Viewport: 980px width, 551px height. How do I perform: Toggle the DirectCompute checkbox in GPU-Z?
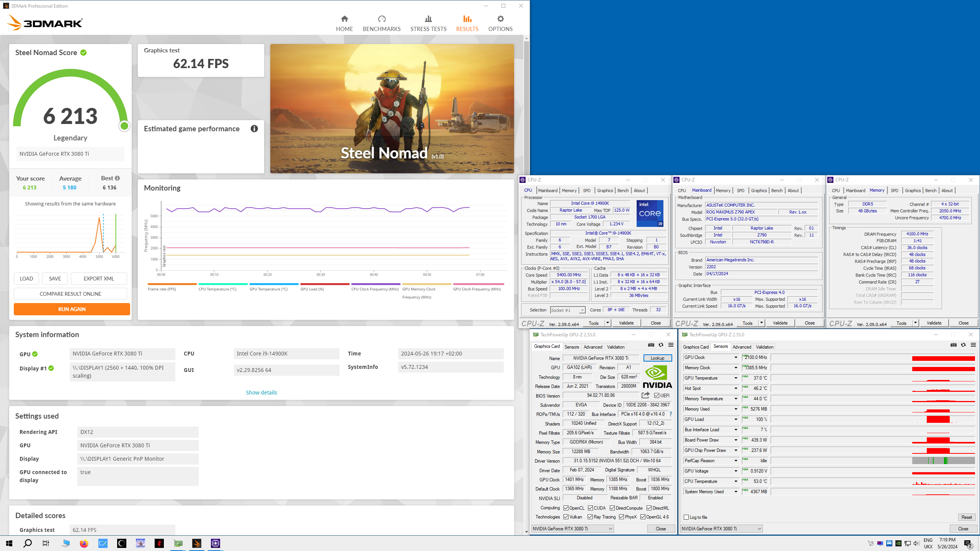coord(612,508)
